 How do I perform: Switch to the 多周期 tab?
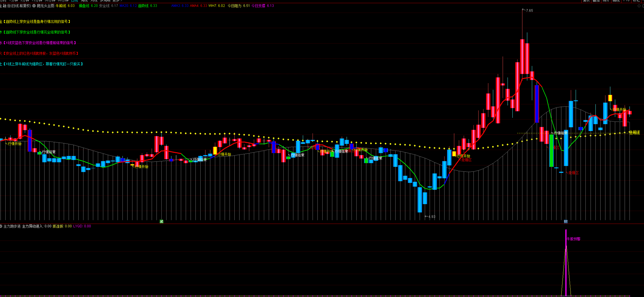tap(105, 1)
